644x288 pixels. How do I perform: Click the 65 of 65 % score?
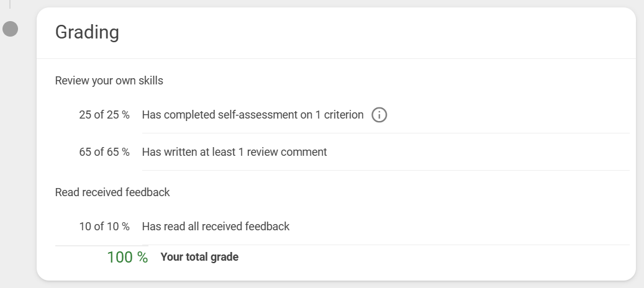(104, 152)
